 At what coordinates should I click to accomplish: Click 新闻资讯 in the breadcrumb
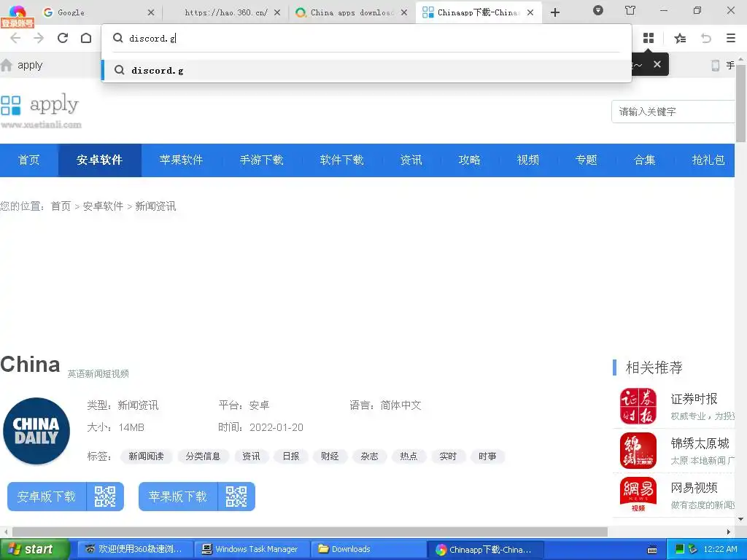tap(155, 206)
